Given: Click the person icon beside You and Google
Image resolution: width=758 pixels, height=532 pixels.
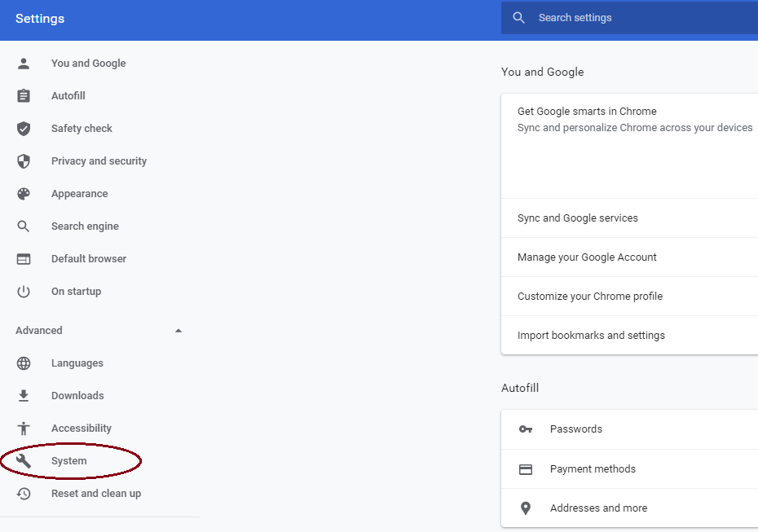Looking at the screenshot, I should [23, 64].
